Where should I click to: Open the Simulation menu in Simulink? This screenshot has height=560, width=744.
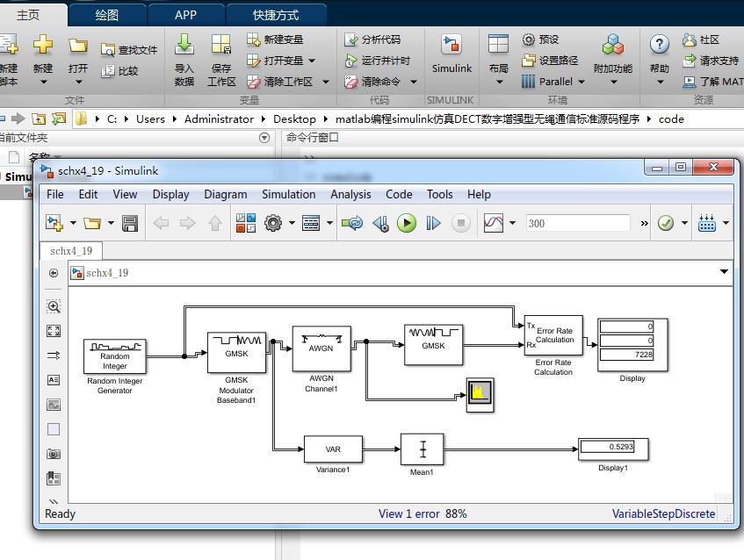pos(288,194)
